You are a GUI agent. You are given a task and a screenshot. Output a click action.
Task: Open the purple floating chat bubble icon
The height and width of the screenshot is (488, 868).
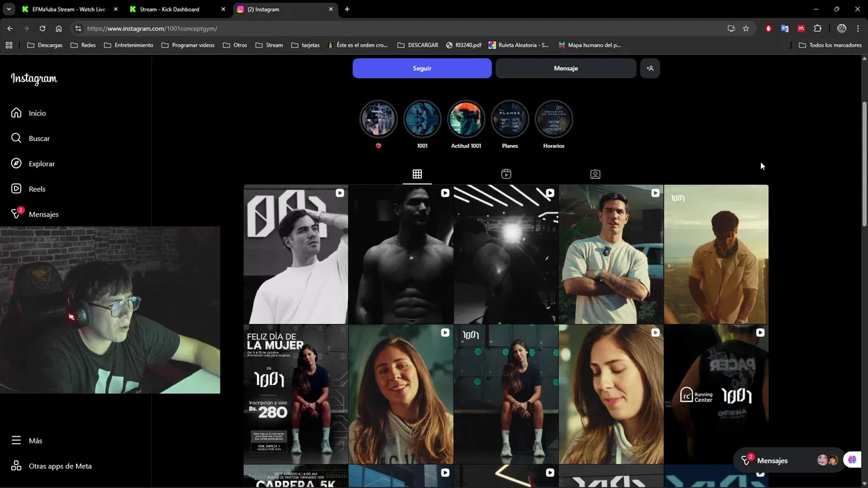pos(852,460)
